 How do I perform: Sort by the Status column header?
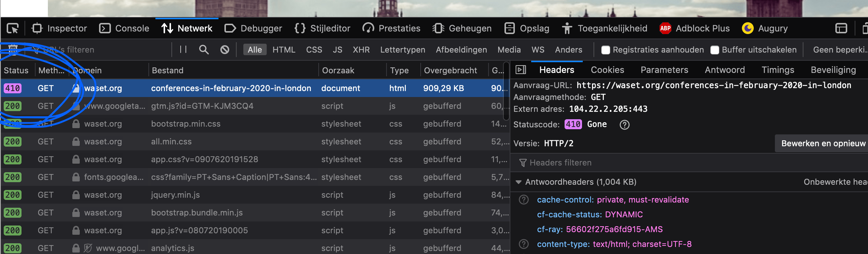pyautogui.click(x=16, y=70)
